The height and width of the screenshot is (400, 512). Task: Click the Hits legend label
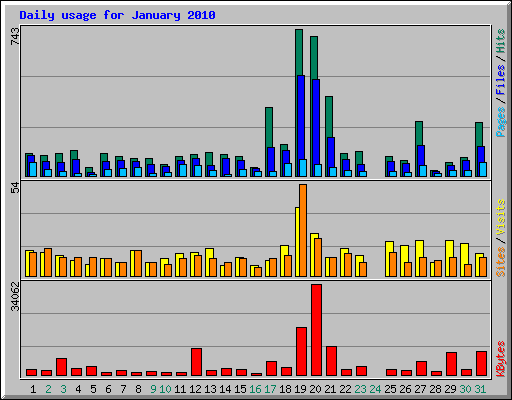(x=501, y=41)
